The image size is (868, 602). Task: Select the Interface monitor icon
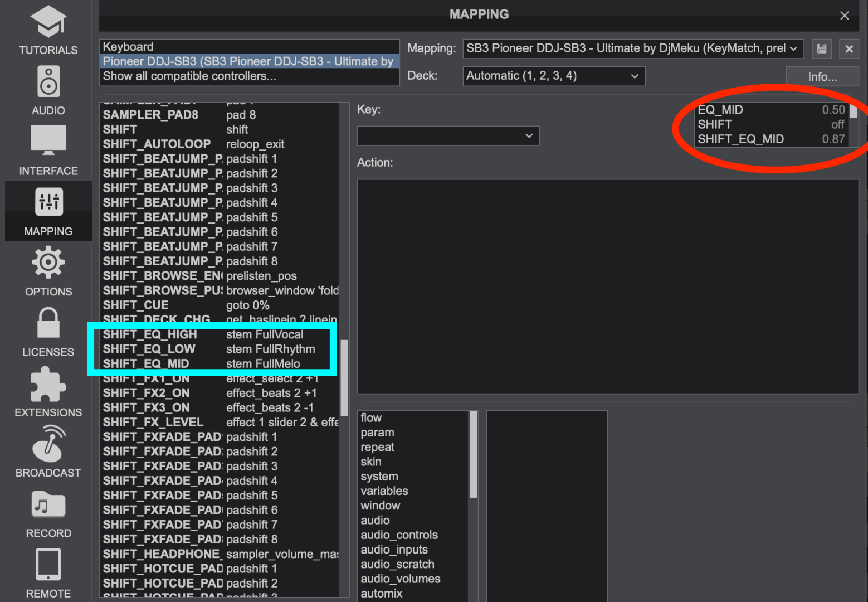(x=48, y=140)
